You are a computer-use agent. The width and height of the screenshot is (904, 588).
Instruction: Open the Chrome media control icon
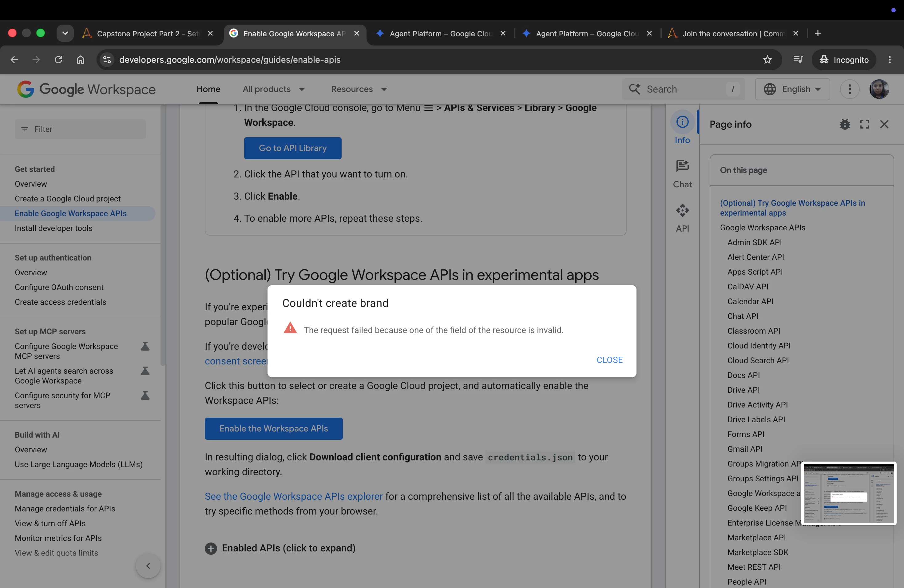(798, 59)
